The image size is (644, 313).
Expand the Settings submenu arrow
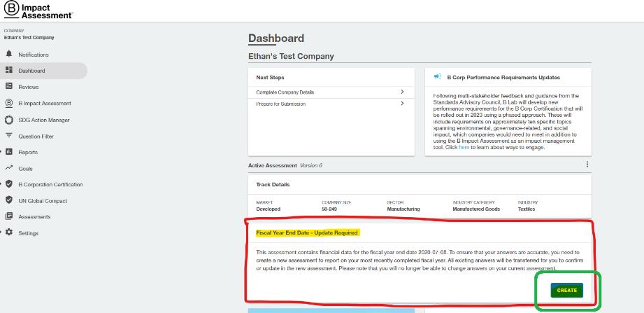click(1, 232)
